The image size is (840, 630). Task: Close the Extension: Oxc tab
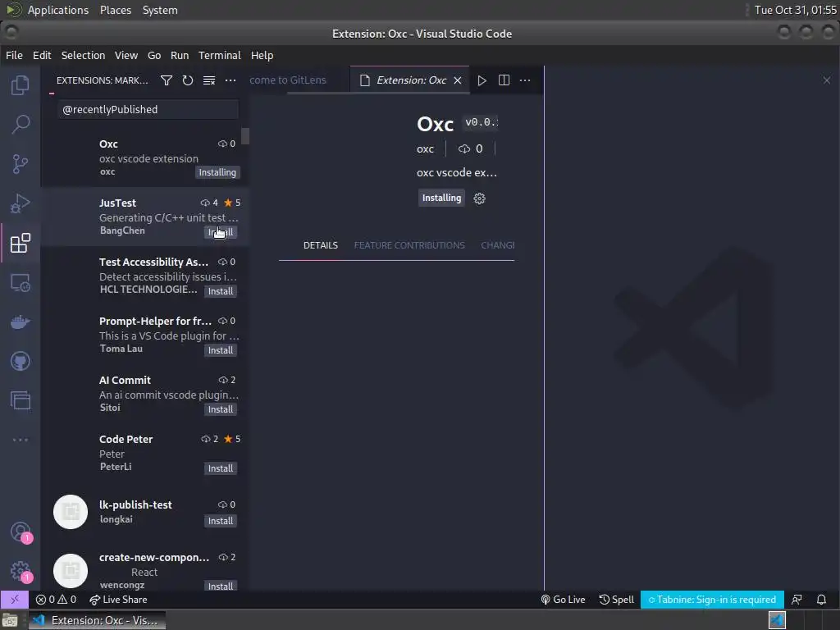pos(458,80)
